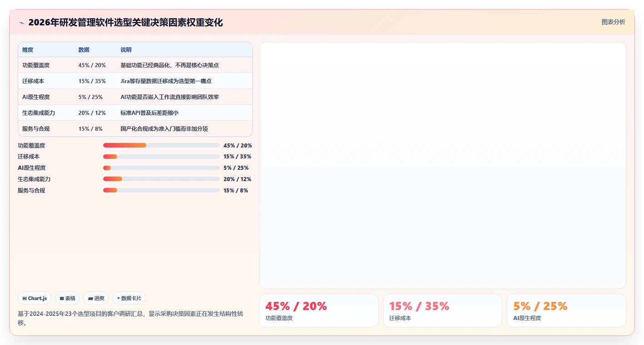The image size is (644, 345).
Task: Click the 说明 column header
Action: pyautogui.click(x=126, y=50)
